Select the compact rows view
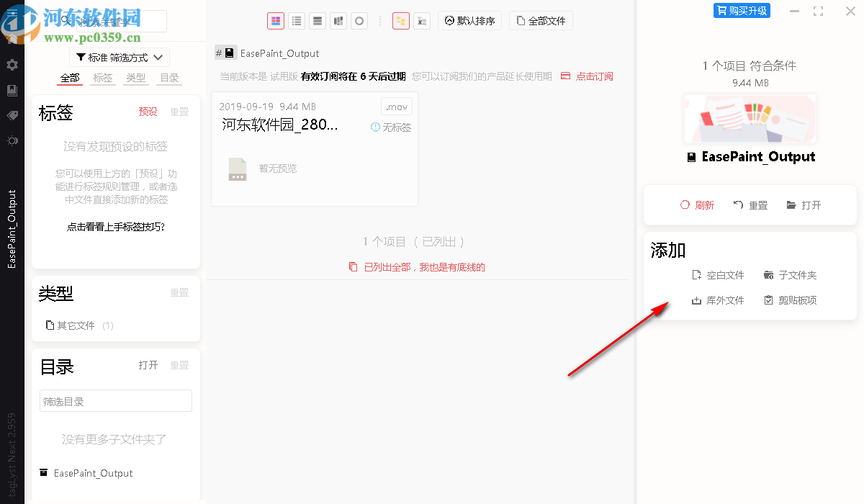The width and height of the screenshot is (864, 504). click(317, 21)
